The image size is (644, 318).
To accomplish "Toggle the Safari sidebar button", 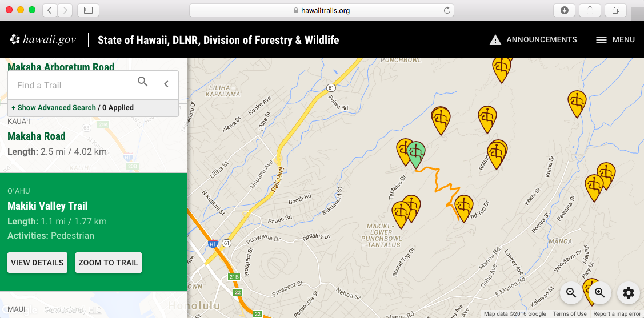I will pyautogui.click(x=88, y=10).
